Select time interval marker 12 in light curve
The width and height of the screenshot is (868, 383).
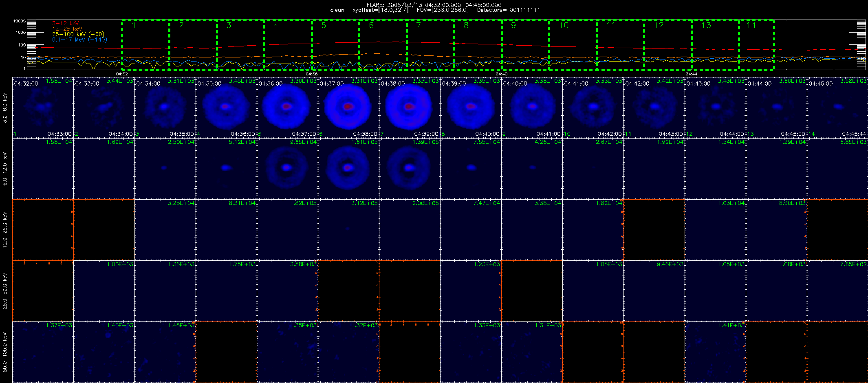click(659, 25)
